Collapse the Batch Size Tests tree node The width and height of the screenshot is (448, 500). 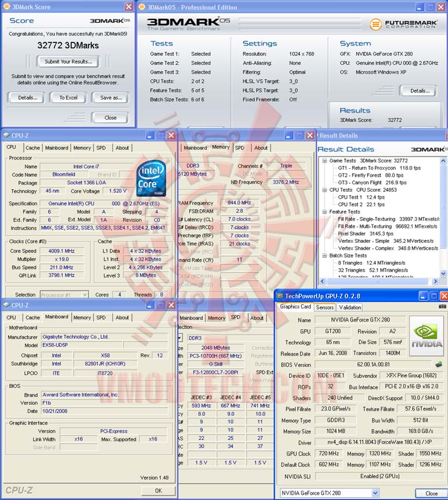click(x=325, y=255)
